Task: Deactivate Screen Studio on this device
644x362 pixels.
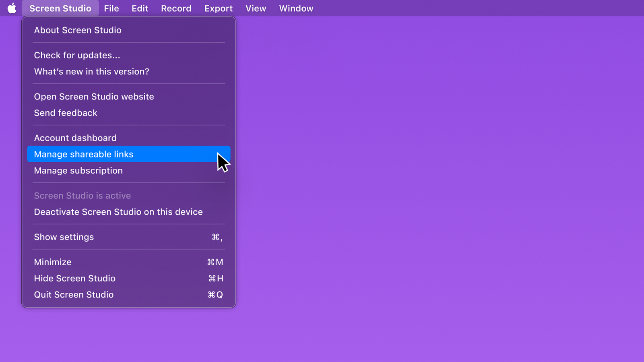Action: coord(118,212)
